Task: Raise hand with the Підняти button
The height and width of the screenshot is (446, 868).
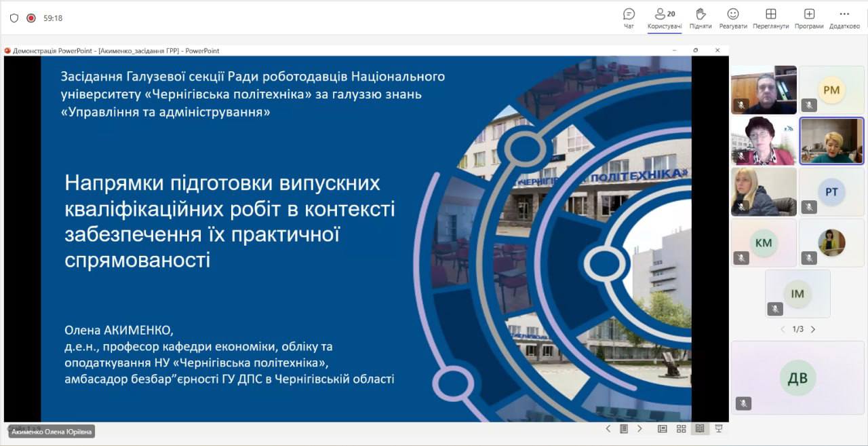Action: 701,18
